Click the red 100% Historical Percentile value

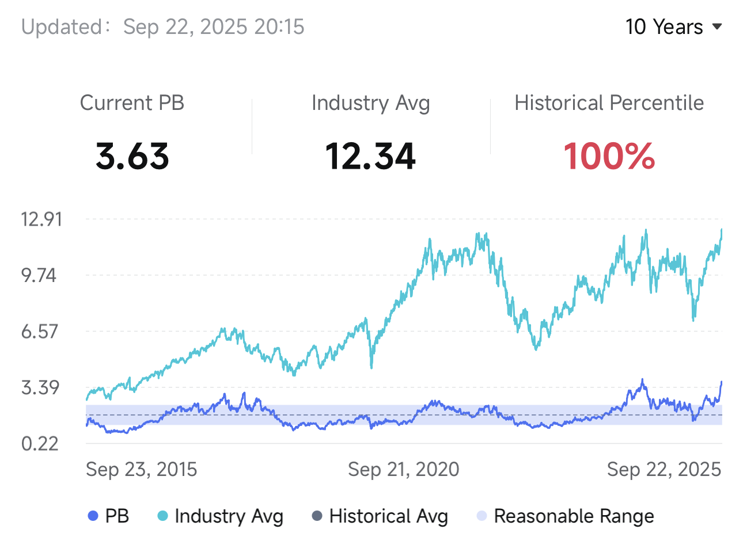(x=609, y=156)
